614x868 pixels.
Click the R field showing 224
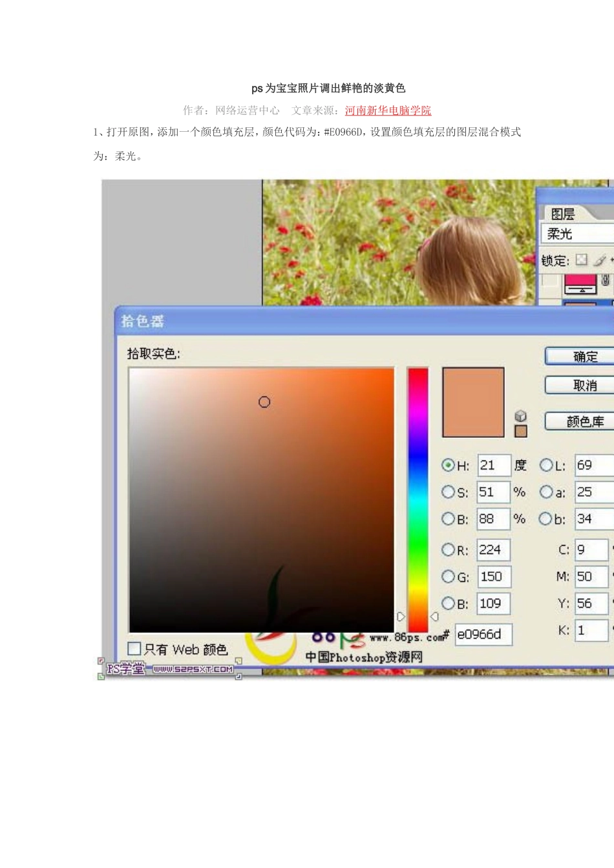[494, 550]
